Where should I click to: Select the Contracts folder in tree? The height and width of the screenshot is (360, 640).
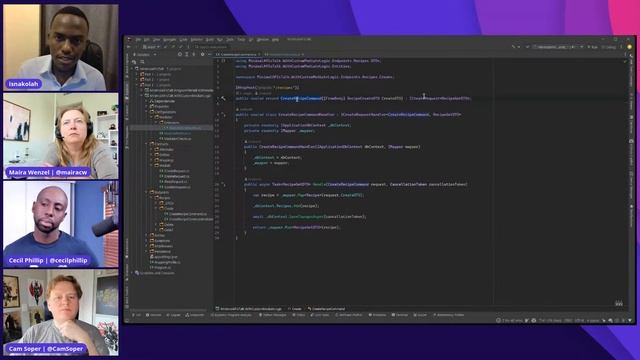point(160,144)
